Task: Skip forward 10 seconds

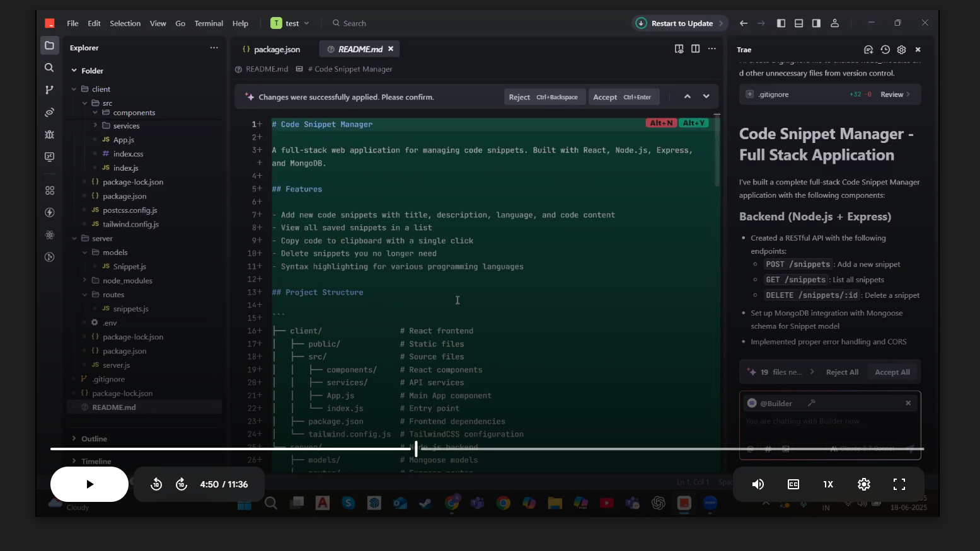Action: (x=182, y=484)
